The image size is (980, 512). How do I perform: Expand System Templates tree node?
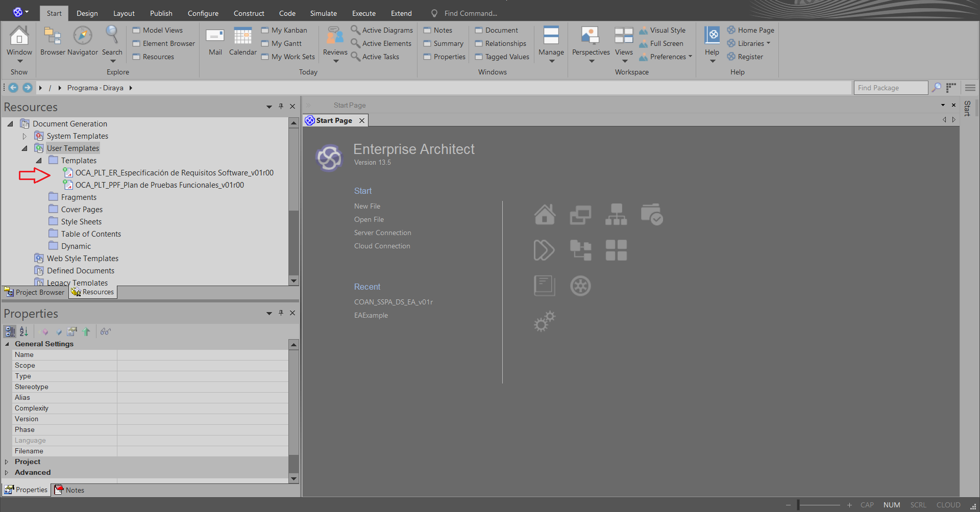(x=24, y=136)
